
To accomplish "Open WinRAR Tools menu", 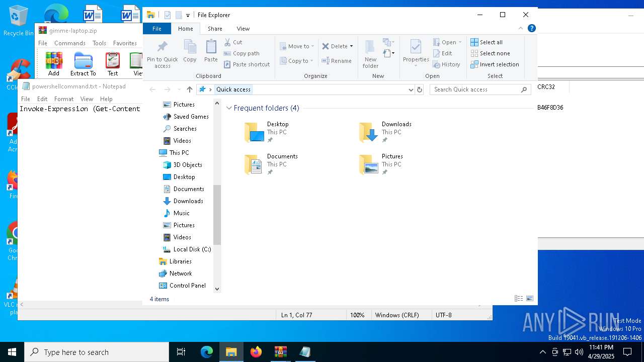I will pyautogui.click(x=99, y=43).
